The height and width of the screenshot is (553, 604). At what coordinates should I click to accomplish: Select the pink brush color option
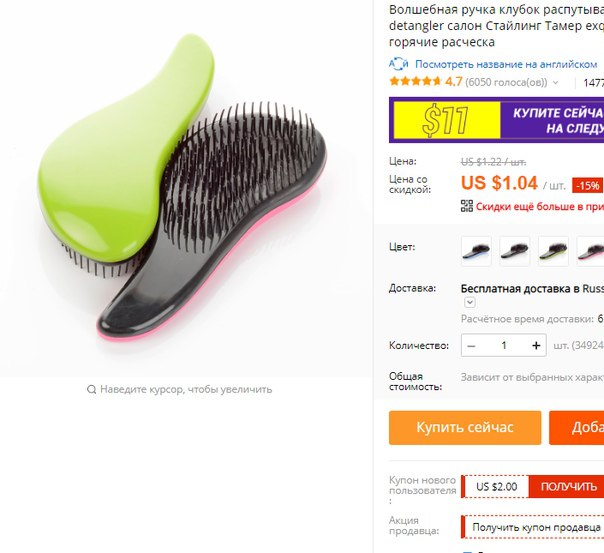click(591, 251)
